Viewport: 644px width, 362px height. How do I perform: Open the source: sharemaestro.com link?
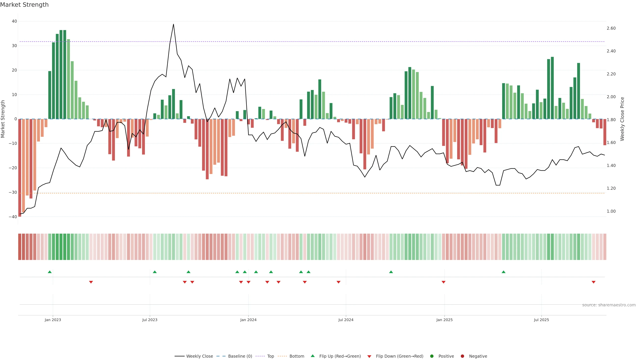(609, 305)
